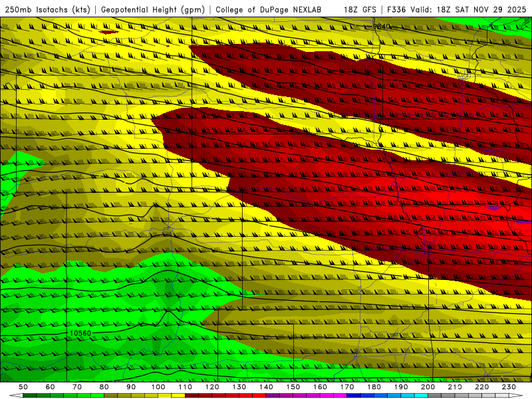The width and height of the screenshot is (532, 399).
Task: Click the small purple wind maximum on the map
Action: [493, 207]
